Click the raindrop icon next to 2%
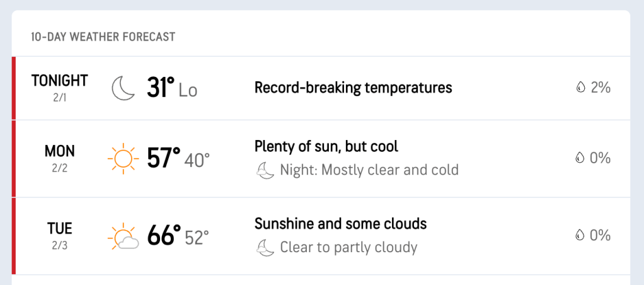Viewport: 644px width, 285px height. pyautogui.click(x=580, y=88)
